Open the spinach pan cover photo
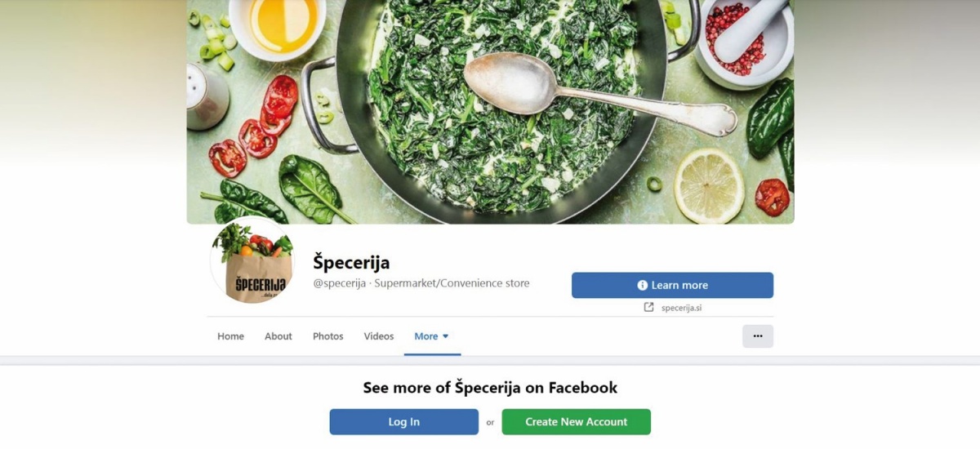Image resolution: width=980 pixels, height=449 pixels. tap(490, 112)
